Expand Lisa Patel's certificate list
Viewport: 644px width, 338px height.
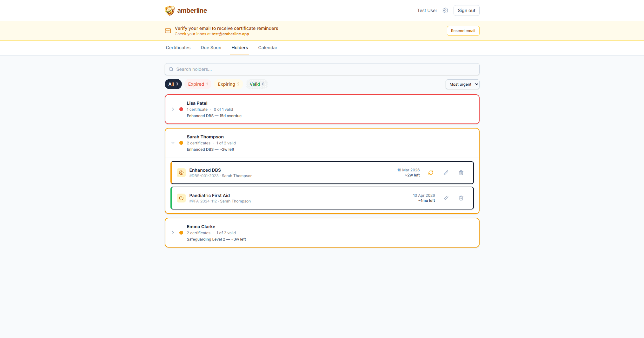click(x=173, y=109)
